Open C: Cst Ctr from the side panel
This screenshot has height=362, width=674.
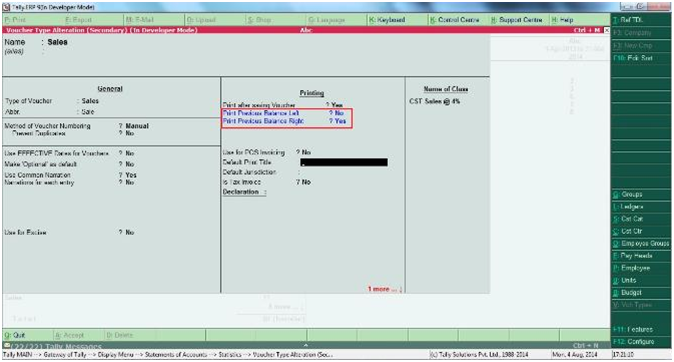640,231
